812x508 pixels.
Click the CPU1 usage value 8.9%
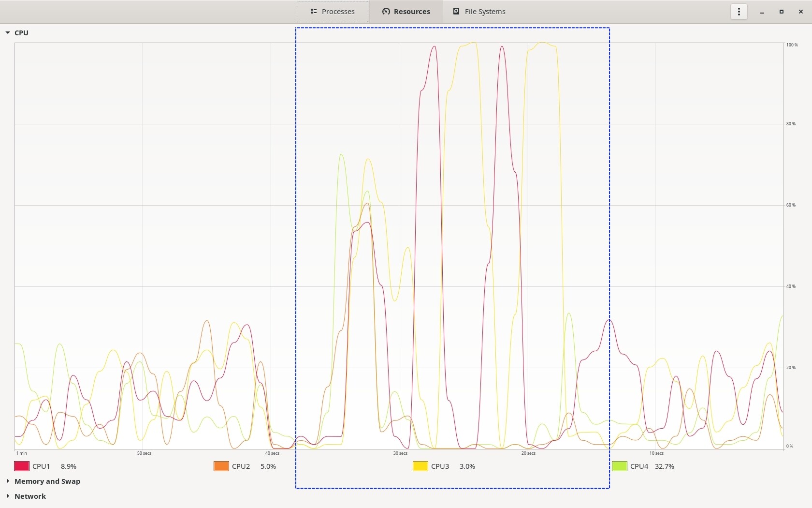pos(69,466)
